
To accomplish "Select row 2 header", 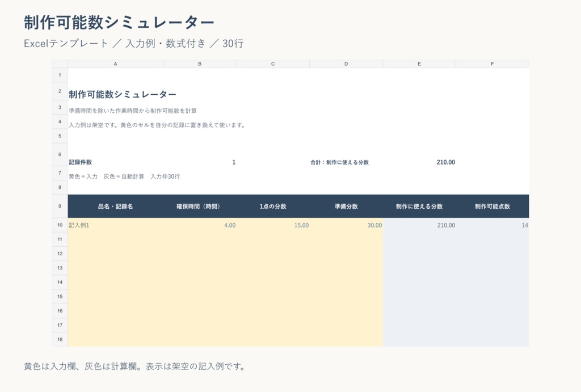I will [60, 91].
